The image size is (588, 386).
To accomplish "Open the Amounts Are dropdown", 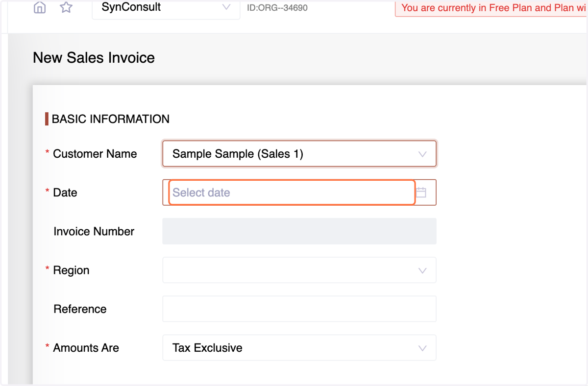I will (x=299, y=348).
